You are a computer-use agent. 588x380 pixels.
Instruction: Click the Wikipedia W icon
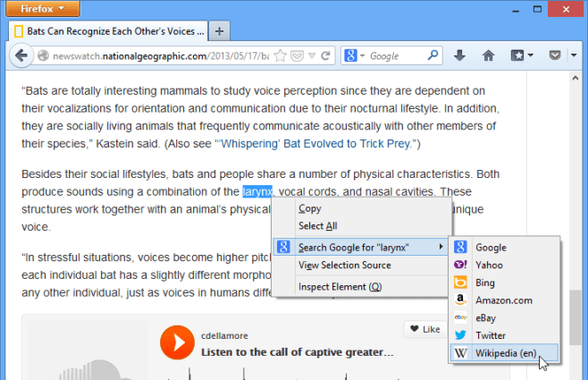coord(460,353)
